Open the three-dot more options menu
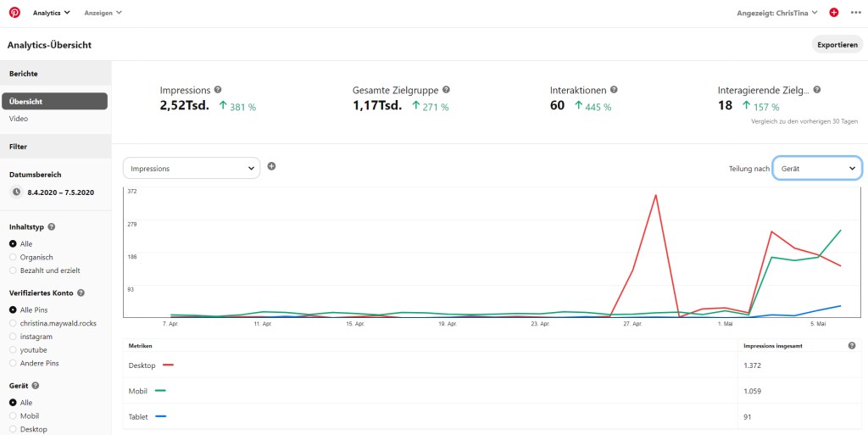 tap(854, 13)
